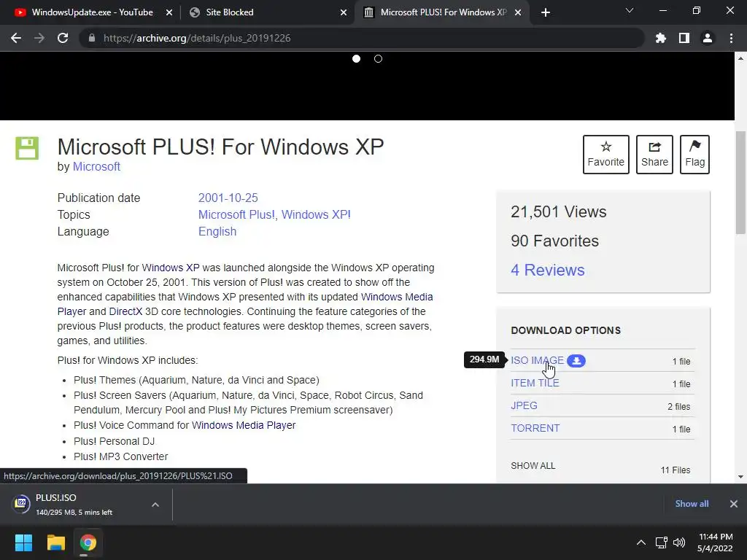Open File Explorer from taskbar
This screenshot has height=560, width=747.
click(x=55, y=542)
